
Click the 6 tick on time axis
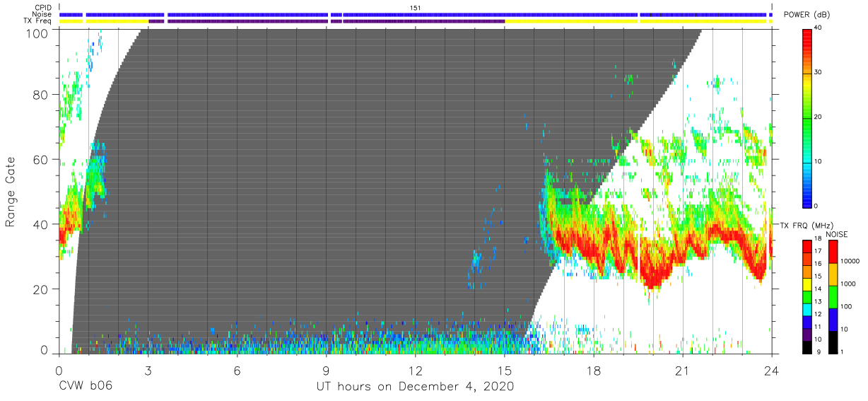point(237,370)
